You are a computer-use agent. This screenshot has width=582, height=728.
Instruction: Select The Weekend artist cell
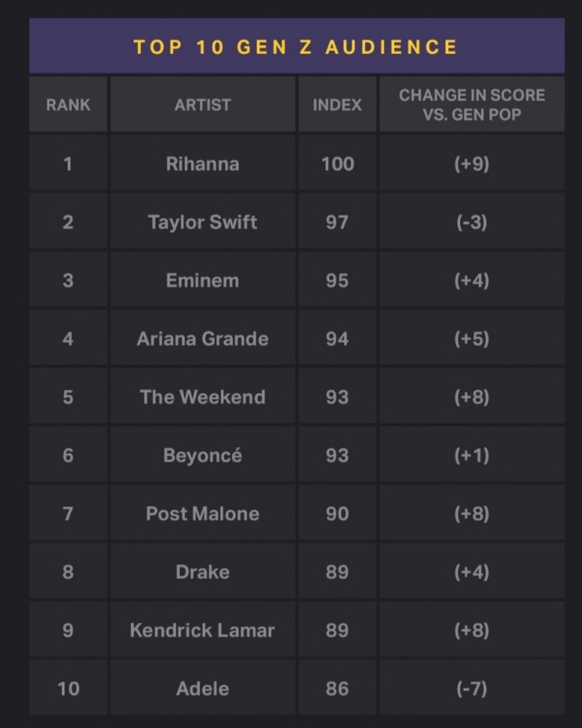click(x=202, y=397)
